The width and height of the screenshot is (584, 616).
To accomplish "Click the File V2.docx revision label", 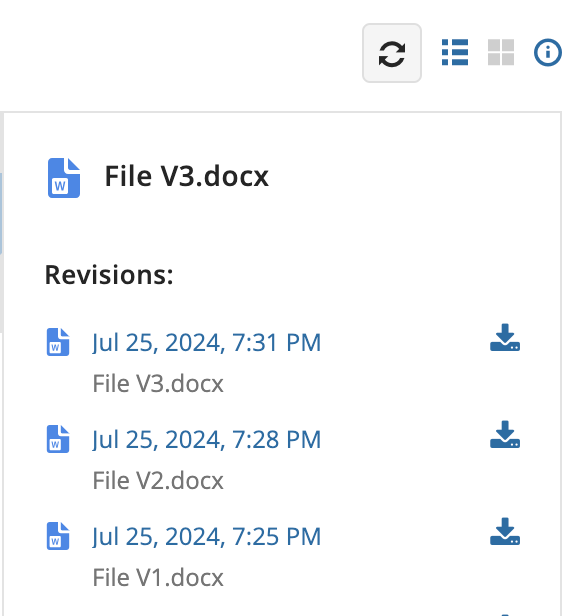I will tap(158, 480).
